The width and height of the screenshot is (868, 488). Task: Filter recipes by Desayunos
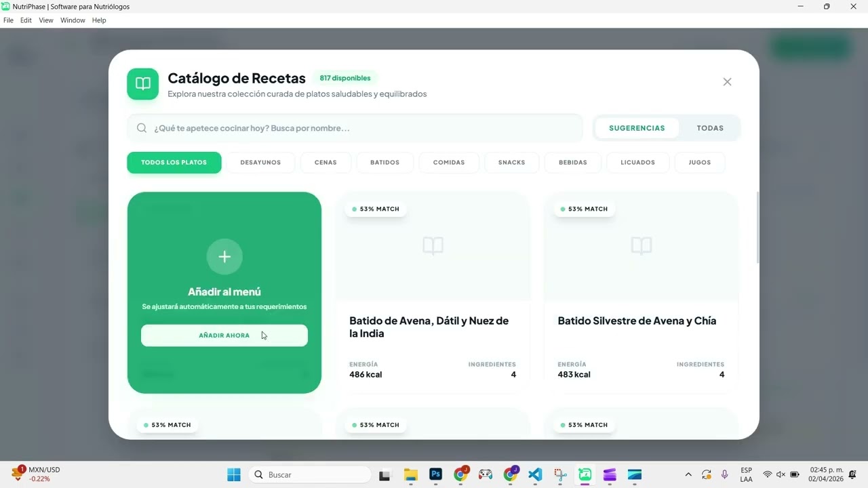pos(260,163)
